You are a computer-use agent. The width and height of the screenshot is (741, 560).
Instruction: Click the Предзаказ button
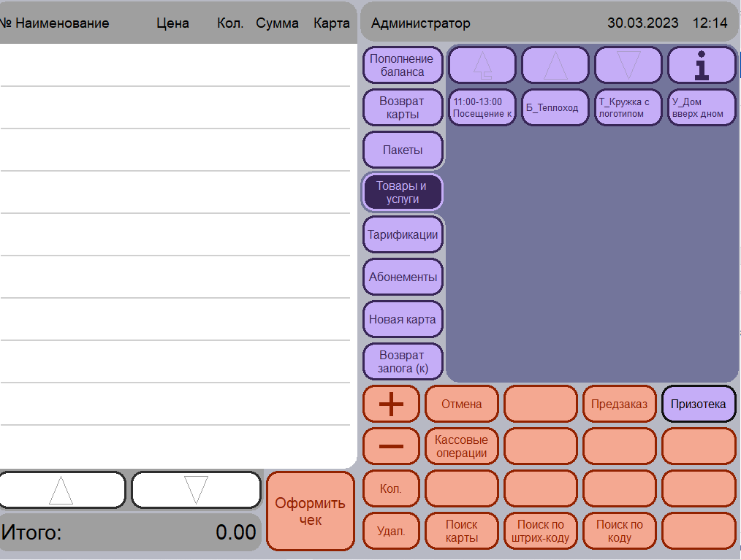coord(620,404)
